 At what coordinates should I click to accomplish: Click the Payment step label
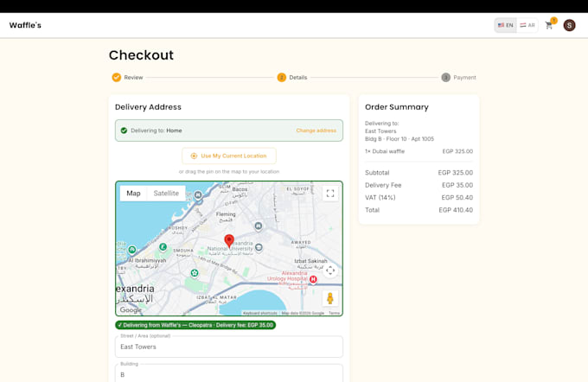tap(464, 78)
